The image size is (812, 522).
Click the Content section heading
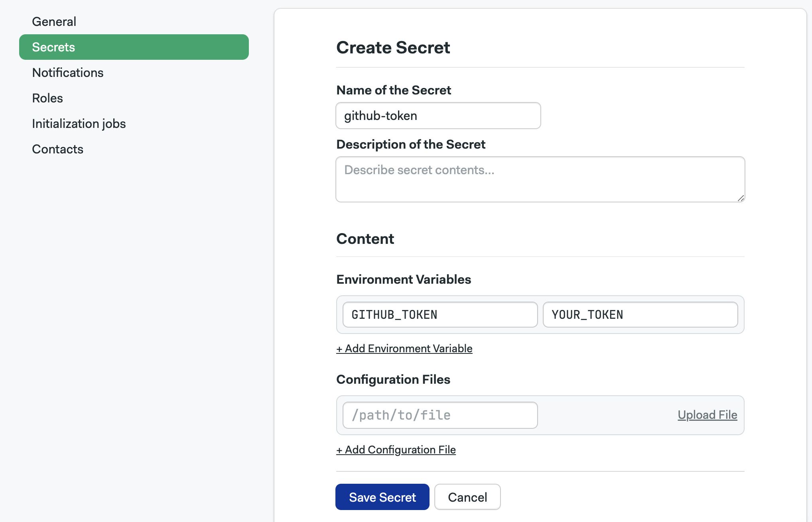(x=365, y=239)
